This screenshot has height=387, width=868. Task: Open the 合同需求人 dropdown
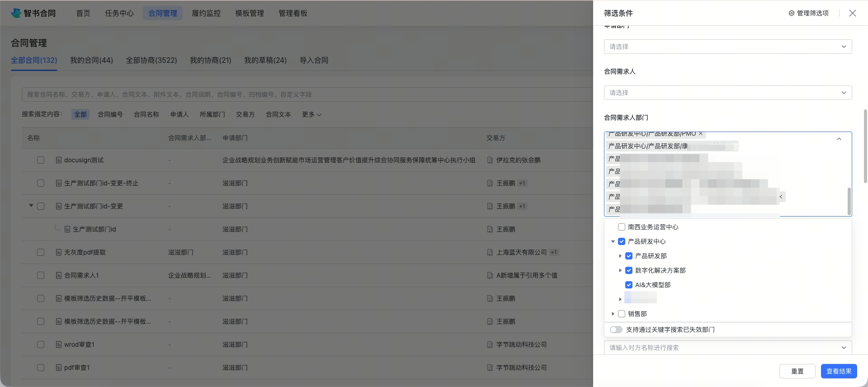[728, 93]
